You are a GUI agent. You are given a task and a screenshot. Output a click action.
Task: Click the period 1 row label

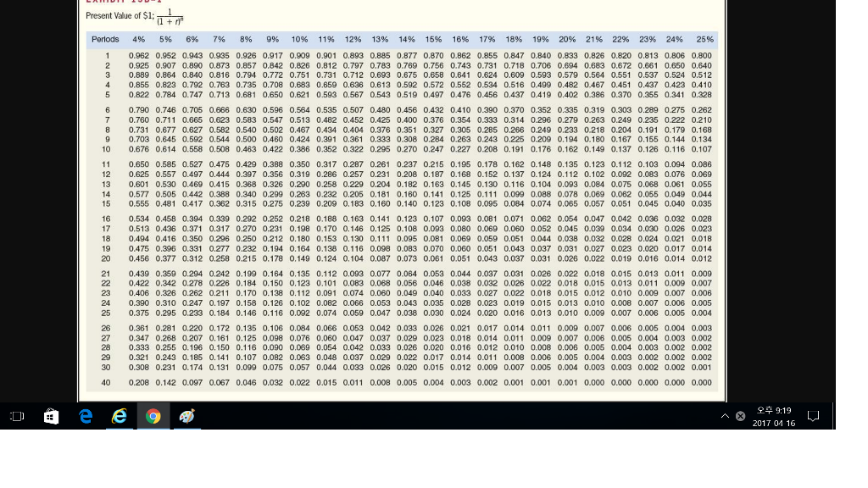point(108,55)
